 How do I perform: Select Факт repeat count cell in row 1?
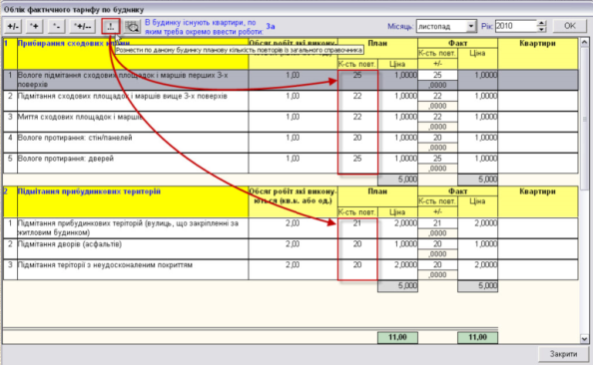tap(438, 75)
